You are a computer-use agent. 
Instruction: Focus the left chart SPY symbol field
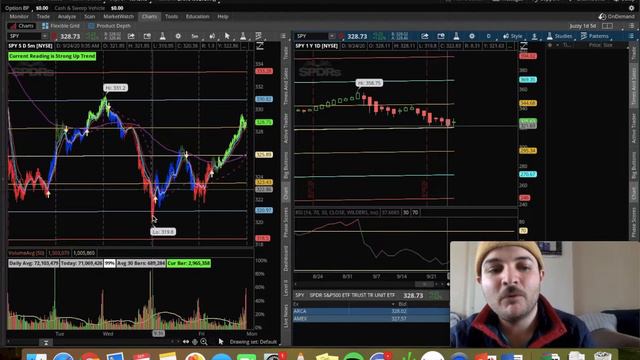coord(24,36)
